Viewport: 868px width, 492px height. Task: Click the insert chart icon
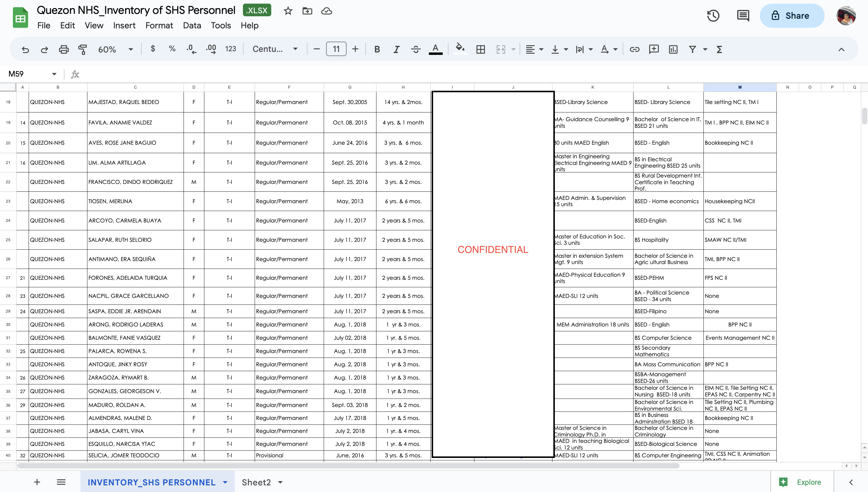(x=673, y=49)
